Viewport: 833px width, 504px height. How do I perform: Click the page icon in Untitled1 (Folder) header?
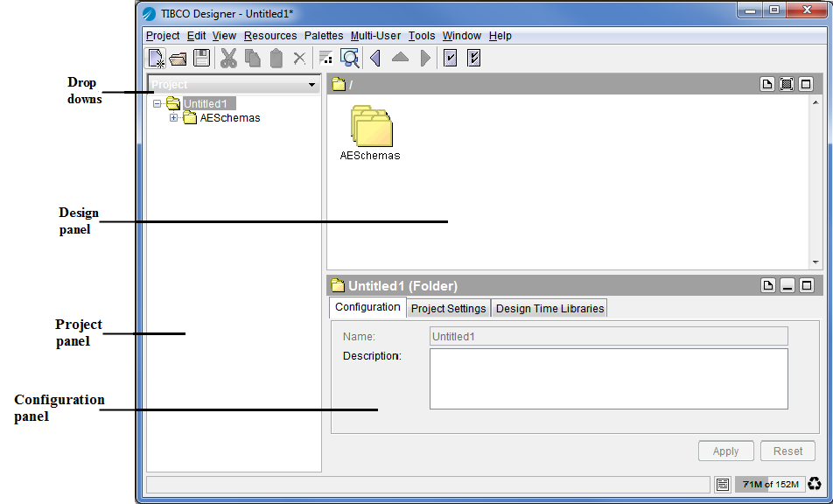pos(767,286)
